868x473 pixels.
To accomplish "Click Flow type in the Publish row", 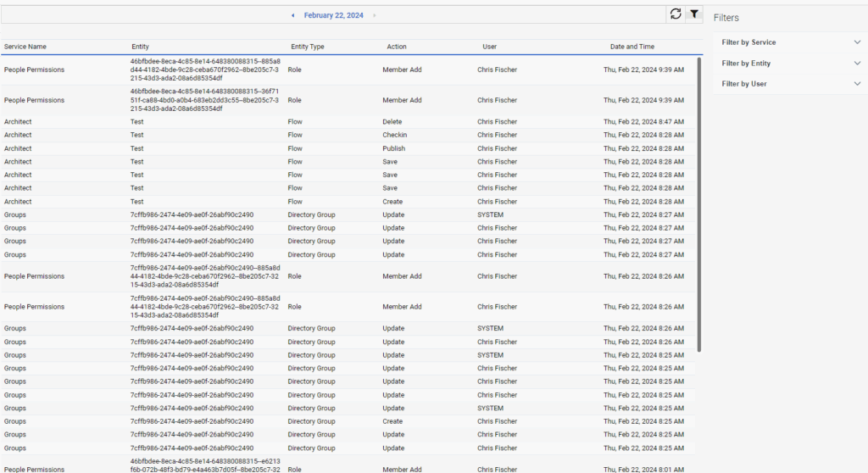I will point(295,148).
